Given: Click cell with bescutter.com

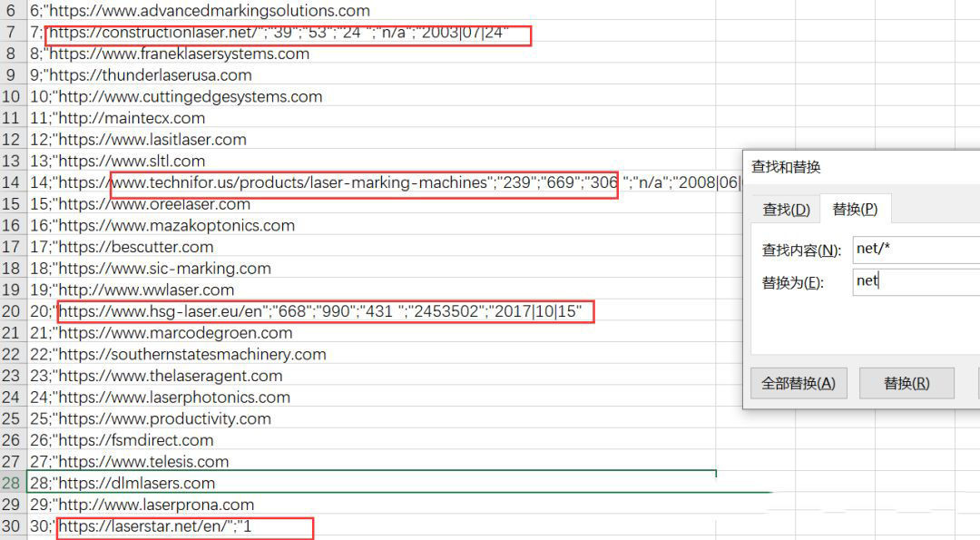Looking at the screenshot, I should 372,246.
